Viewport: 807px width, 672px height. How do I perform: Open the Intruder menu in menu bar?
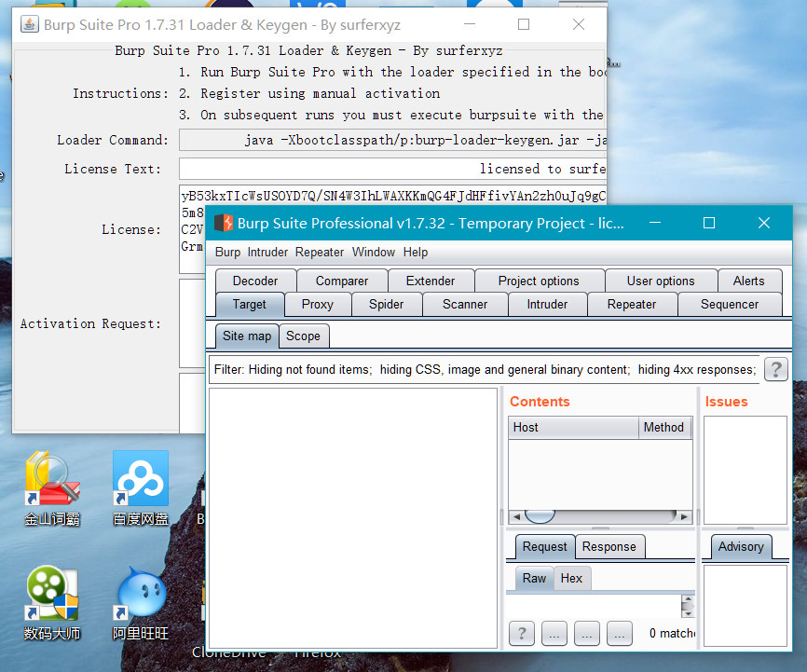[x=267, y=252]
